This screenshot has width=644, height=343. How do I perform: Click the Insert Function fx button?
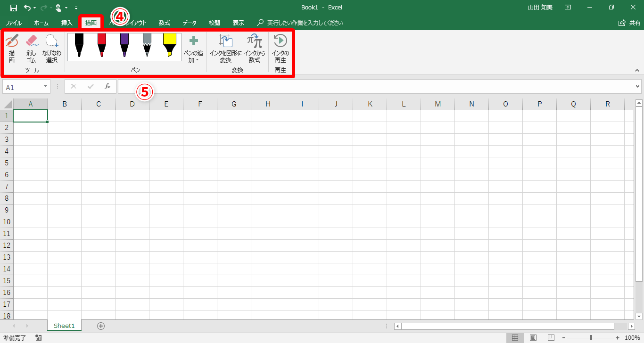click(107, 87)
